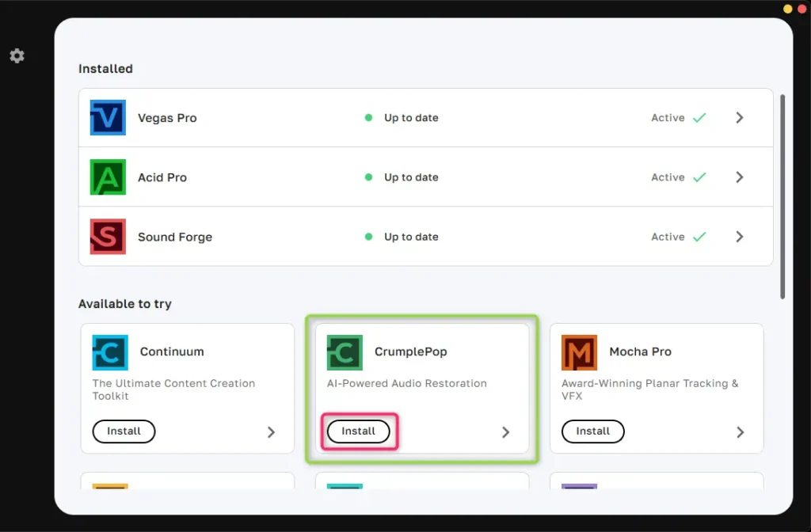The image size is (811, 532).
Task: Click the Active checkmark for Acid Pro
Action: click(699, 177)
